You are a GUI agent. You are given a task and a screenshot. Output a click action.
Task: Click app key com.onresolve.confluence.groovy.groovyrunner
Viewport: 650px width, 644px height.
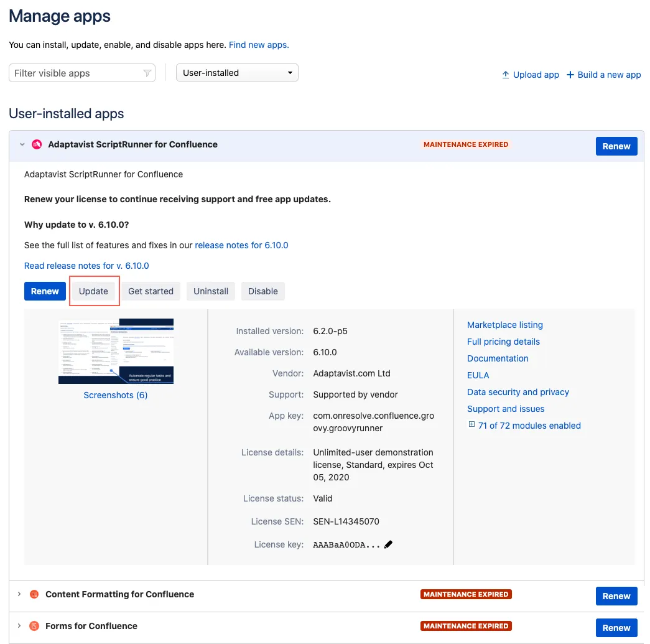click(x=373, y=422)
